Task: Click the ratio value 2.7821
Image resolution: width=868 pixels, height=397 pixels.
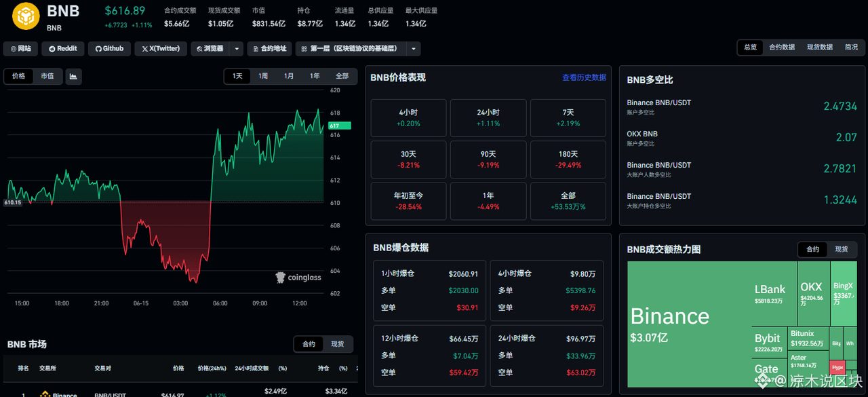Action: pos(840,169)
